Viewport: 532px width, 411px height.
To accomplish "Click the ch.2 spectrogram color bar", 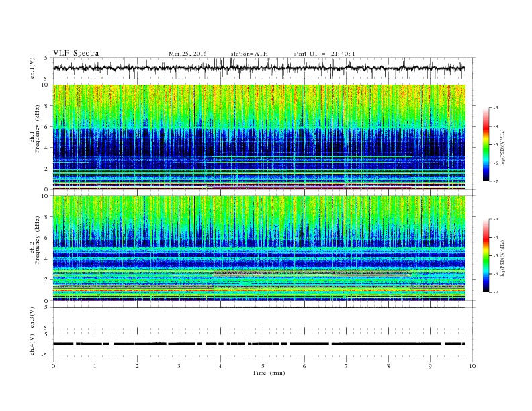I will point(486,256).
